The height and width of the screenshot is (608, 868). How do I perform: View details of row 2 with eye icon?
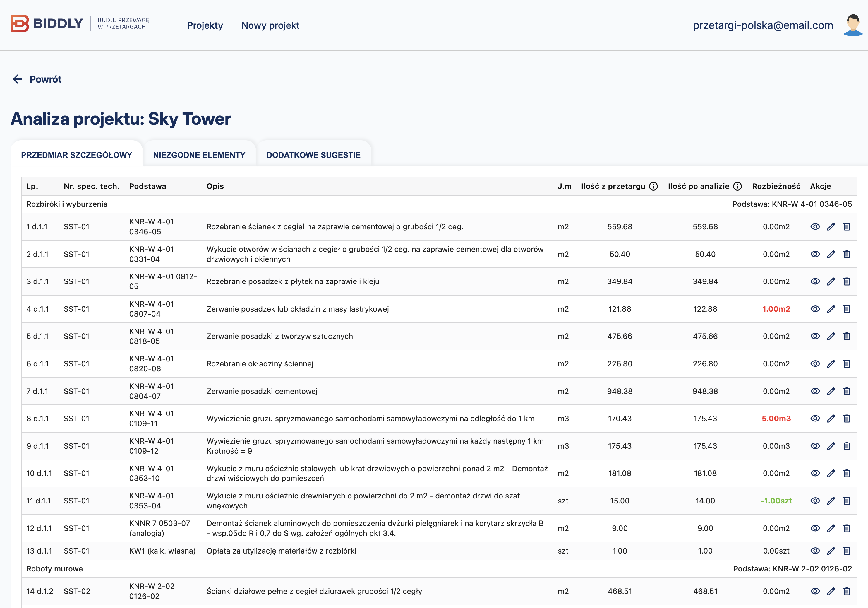point(815,254)
